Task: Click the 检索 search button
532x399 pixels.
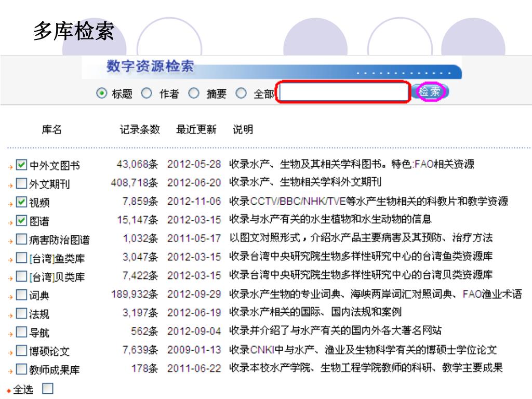Action: [431, 91]
